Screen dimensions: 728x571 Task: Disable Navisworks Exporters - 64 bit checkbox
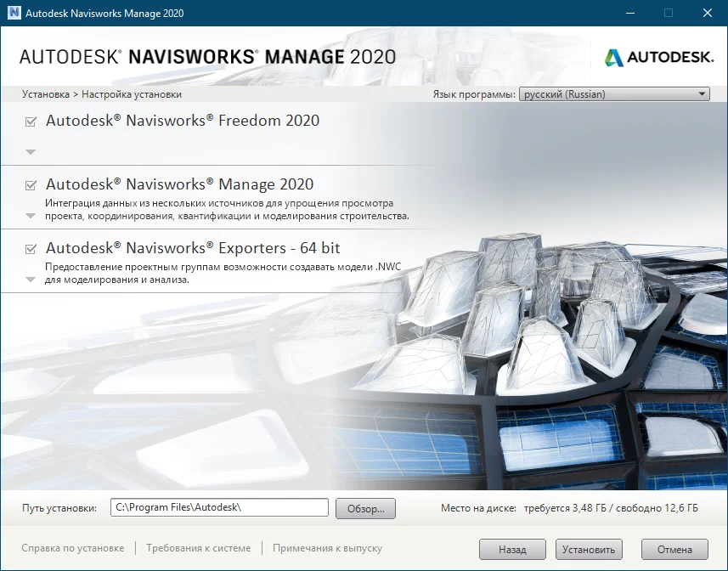[31, 249]
